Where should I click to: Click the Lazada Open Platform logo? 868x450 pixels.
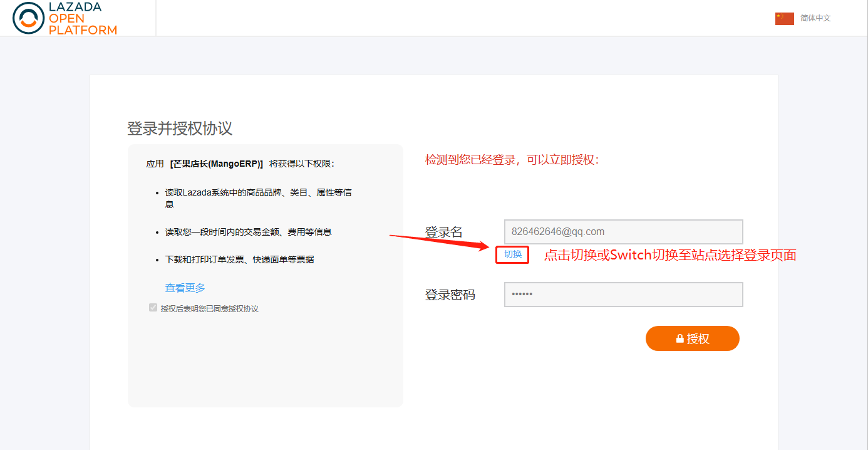[x=65, y=18]
